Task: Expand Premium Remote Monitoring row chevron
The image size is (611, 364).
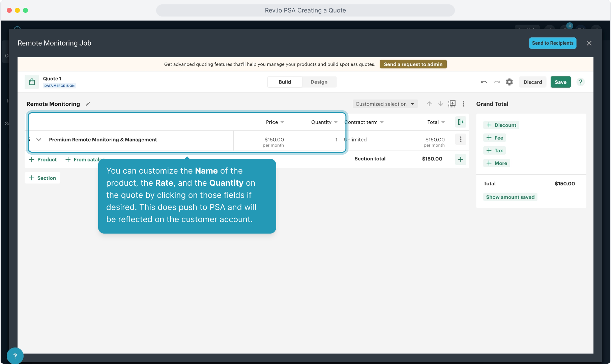Action: [39, 140]
